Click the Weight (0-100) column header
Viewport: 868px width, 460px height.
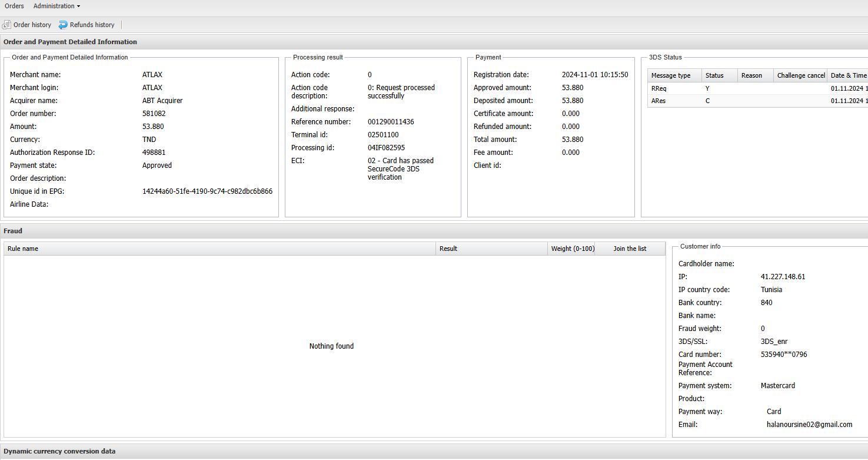(572, 249)
